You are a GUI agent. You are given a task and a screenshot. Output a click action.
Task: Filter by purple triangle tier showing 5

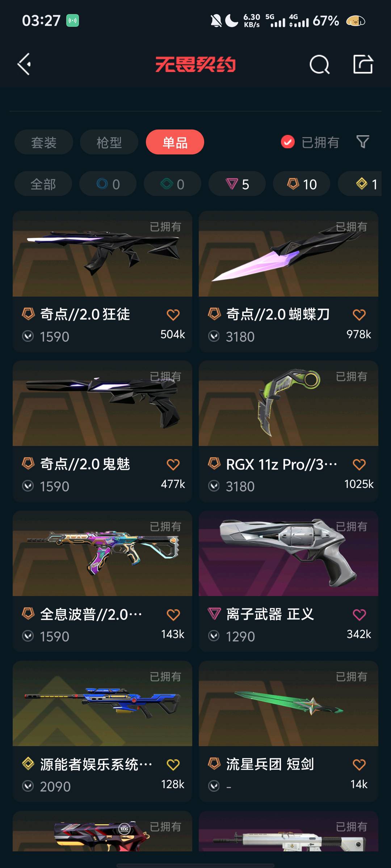pyautogui.click(x=237, y=184)
